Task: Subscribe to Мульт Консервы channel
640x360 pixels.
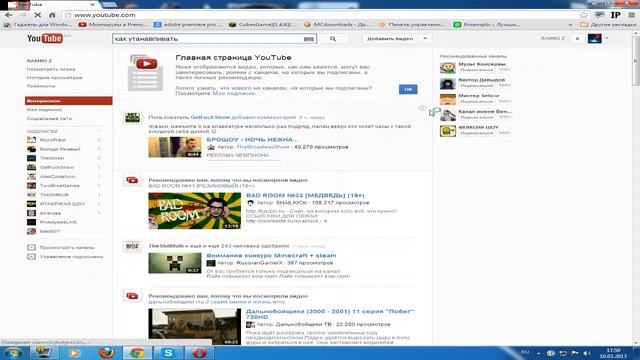Action: click(x=477, y=70)
